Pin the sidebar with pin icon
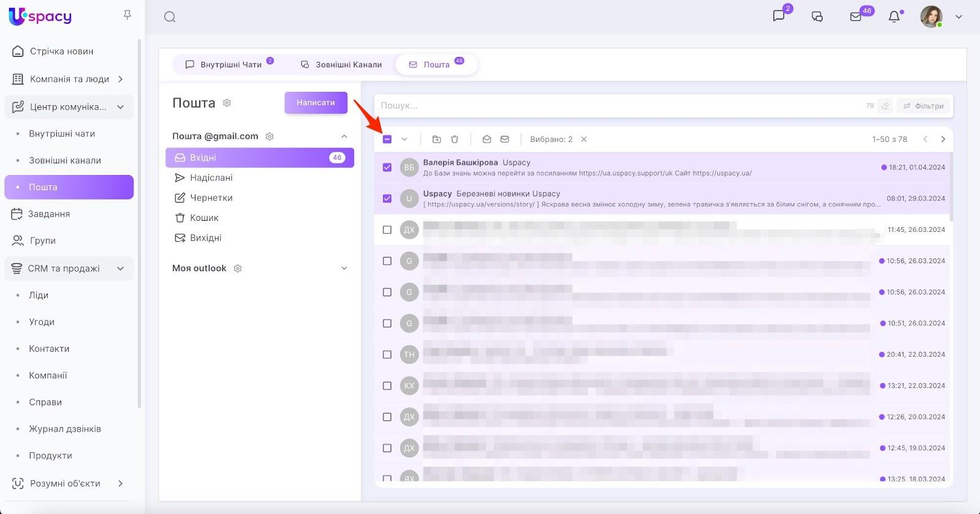This screenshot has height=514, width=980. click(x=127, y=15)
